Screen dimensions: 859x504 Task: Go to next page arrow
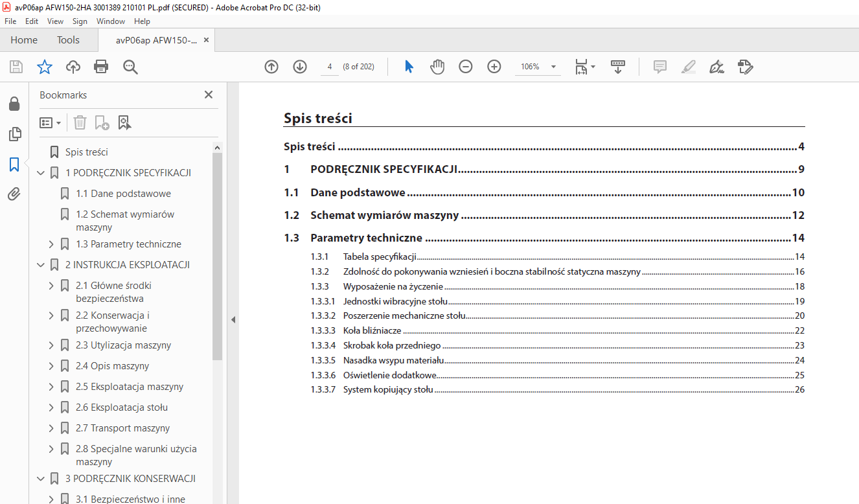pyautogui.click(x=300, y=67)
